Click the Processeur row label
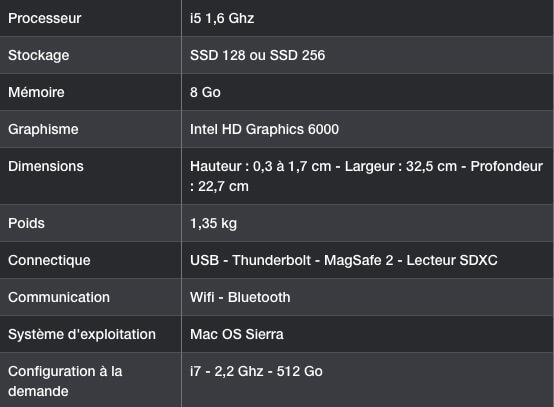554x407 pixels. pyautogui.click(x=45, y=18)
